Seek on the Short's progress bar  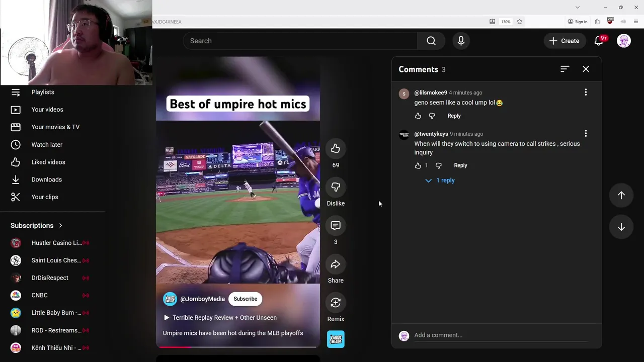coord(238,347)
